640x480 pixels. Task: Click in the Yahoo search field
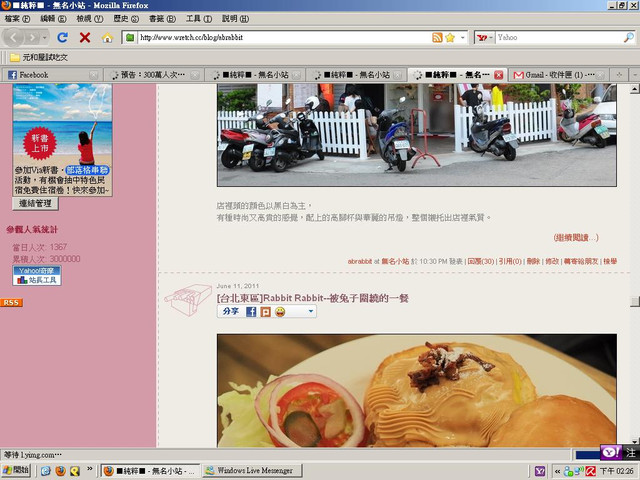point(559,38)
